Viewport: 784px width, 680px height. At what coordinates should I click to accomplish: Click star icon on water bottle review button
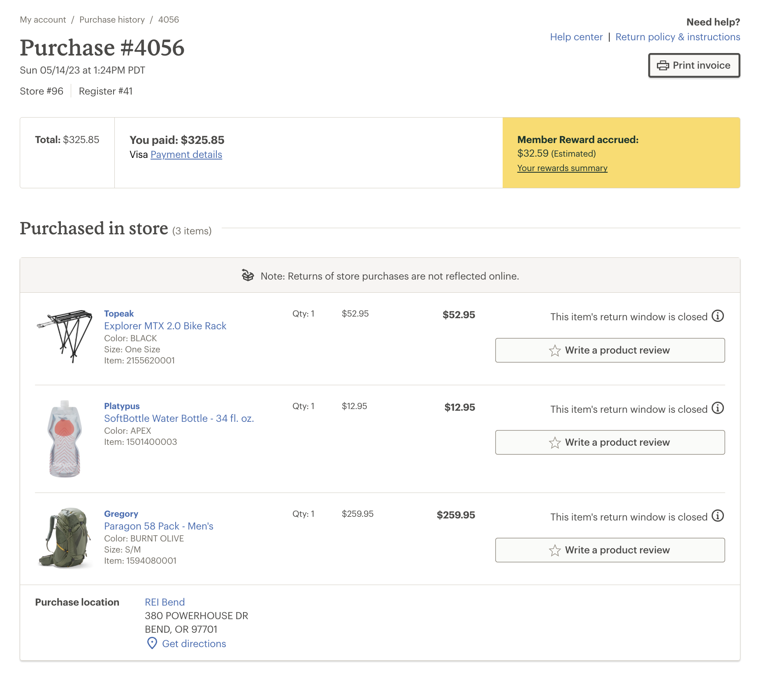555,443
